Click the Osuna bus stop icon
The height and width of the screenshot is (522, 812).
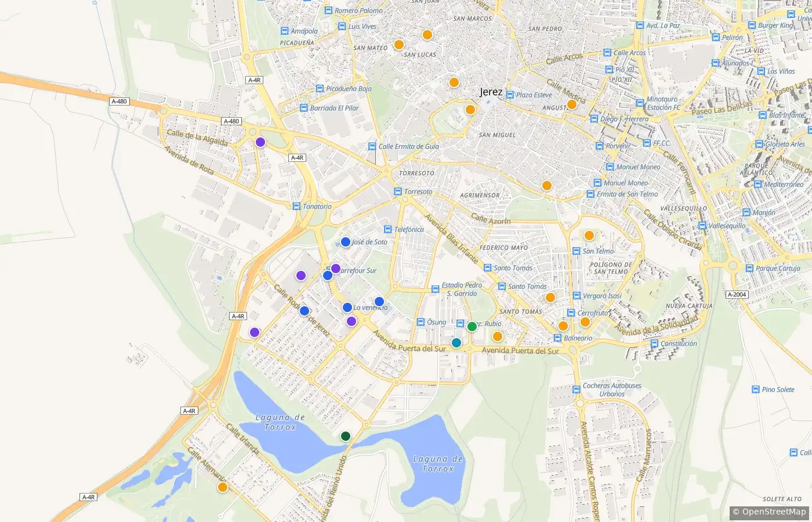pos(421,322)
